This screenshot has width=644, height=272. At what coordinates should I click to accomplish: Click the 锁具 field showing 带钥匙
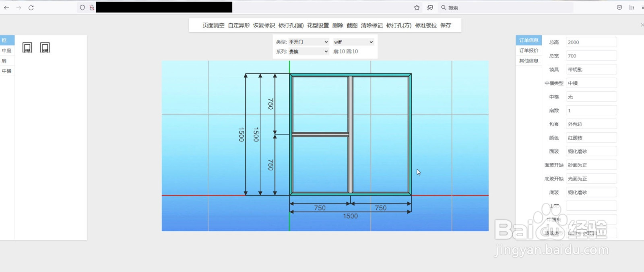click(591, 70)
